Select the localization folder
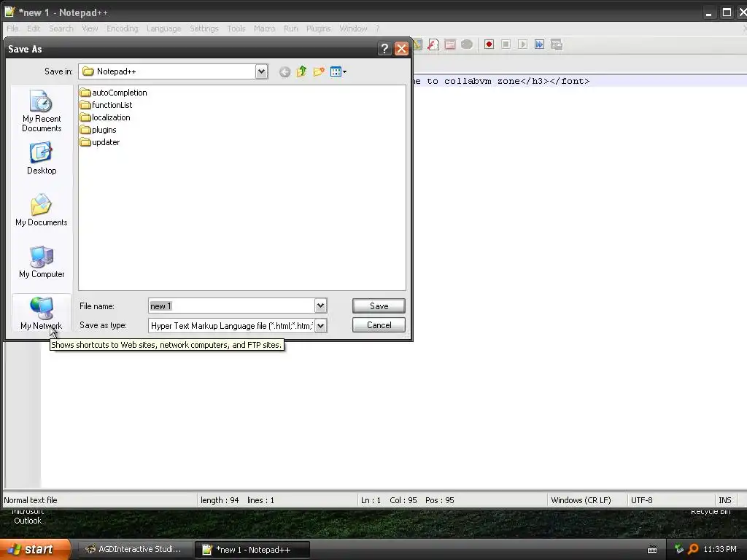Image resolution: width=747 pixels, height=560 pixels. pyautogui.click(x=105, y=117)
